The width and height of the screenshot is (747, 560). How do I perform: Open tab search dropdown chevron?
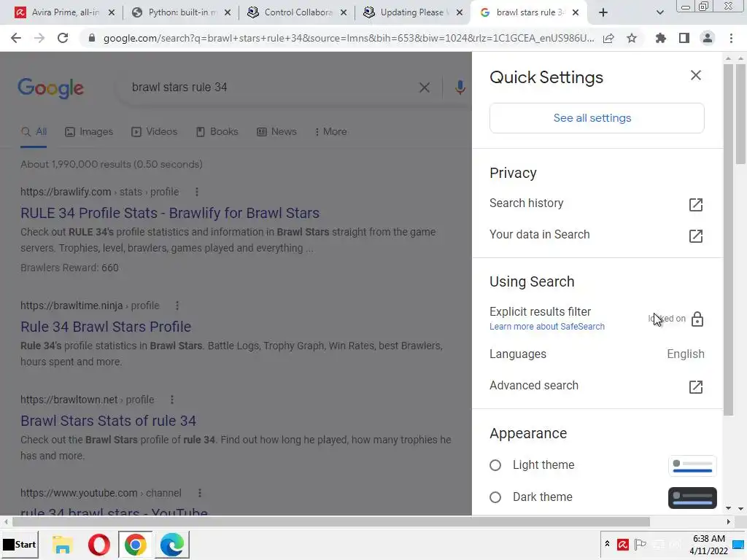(659, 13)
